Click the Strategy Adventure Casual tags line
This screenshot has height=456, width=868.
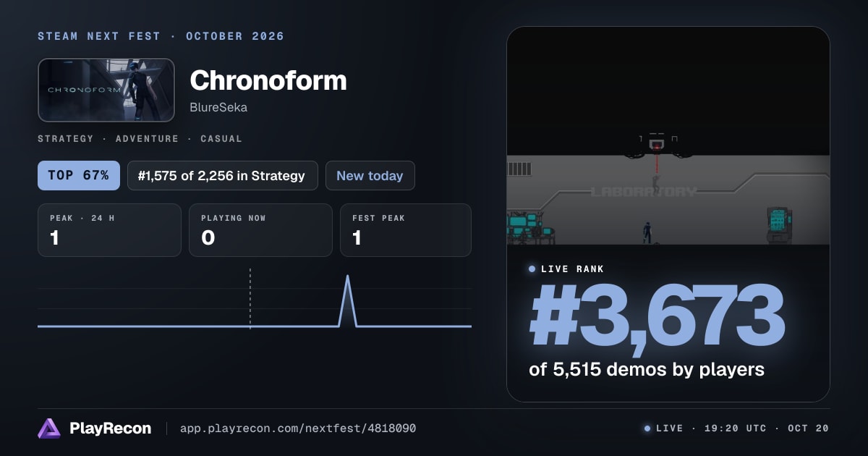point(140,138)
